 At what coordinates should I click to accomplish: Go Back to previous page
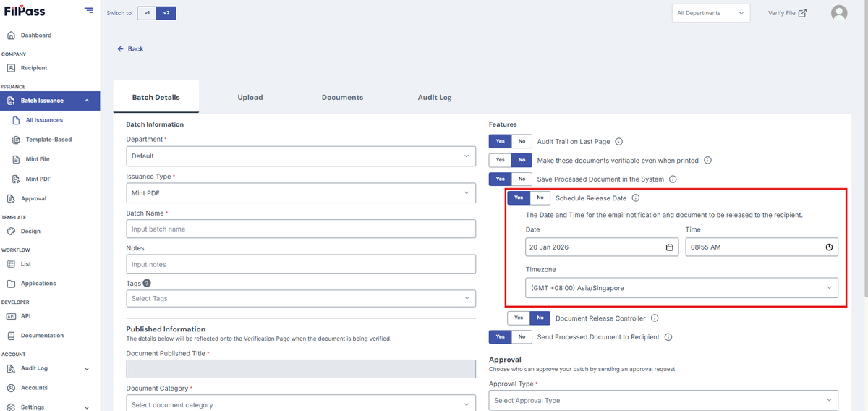click(130, 49)
